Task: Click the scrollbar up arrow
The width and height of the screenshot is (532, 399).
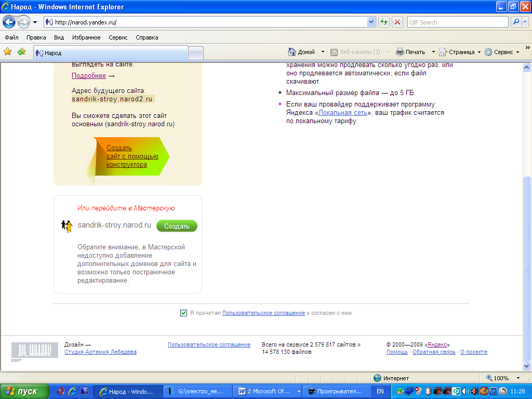Action: [x=527, y=67]
